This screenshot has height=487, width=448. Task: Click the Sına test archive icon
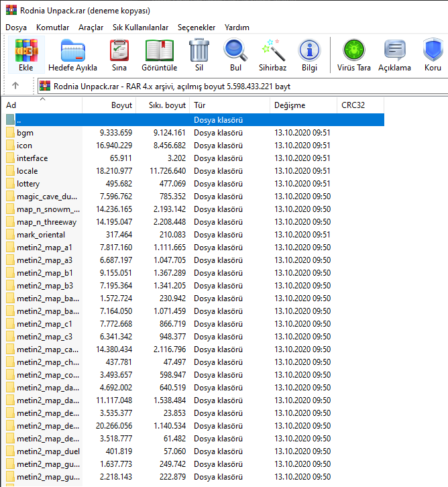pyautogui.click(x=119, y=50)
